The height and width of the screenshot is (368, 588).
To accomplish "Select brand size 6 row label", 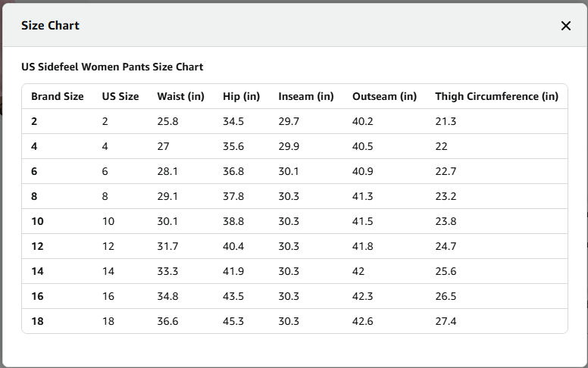I will [x=34, y=171].
